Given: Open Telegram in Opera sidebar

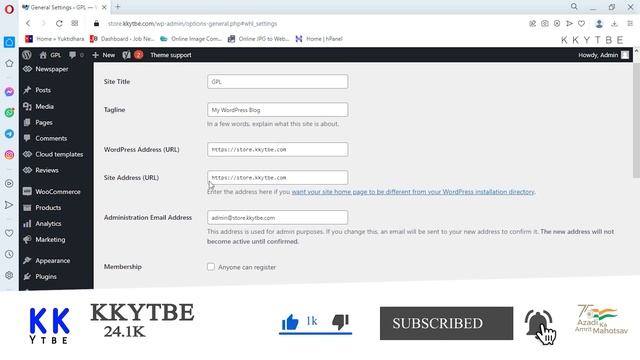Looking at the screenshot, I should coord(9,134).
